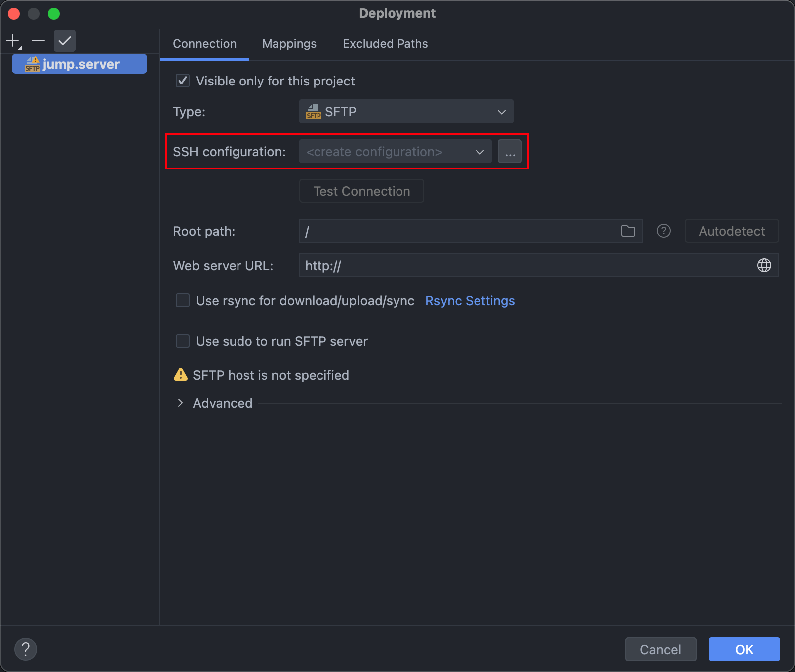
Task: Click the Autodetect button
Action: pyautogui.click(x=732, y=231)
